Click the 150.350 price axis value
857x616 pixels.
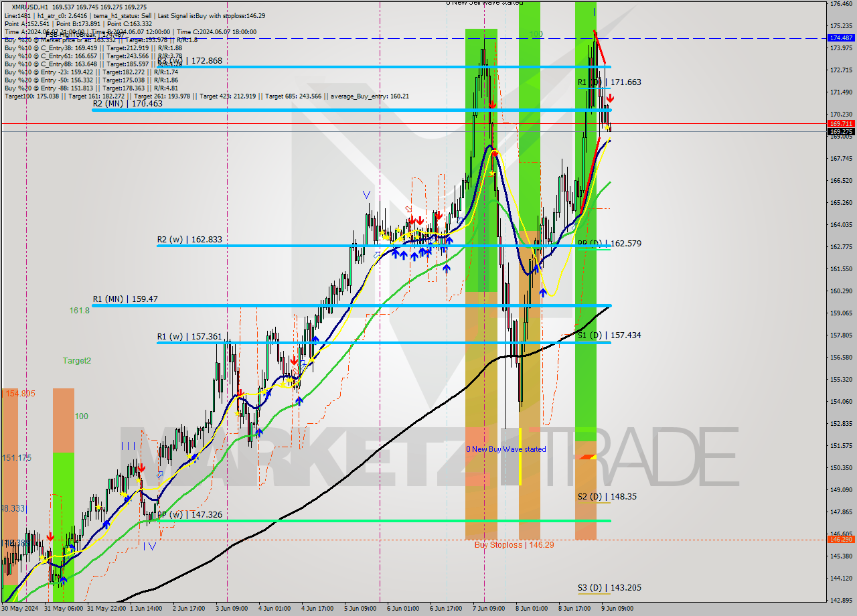click(x=842, y=468)
